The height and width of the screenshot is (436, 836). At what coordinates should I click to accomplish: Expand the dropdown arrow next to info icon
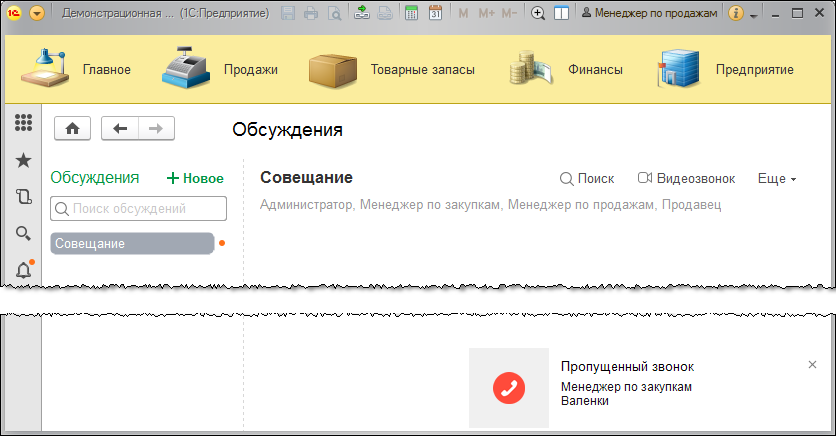tap(753, 15)
